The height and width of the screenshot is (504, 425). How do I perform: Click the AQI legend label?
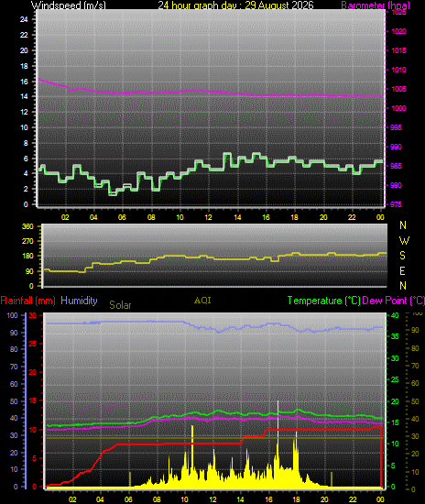point(202,301)
